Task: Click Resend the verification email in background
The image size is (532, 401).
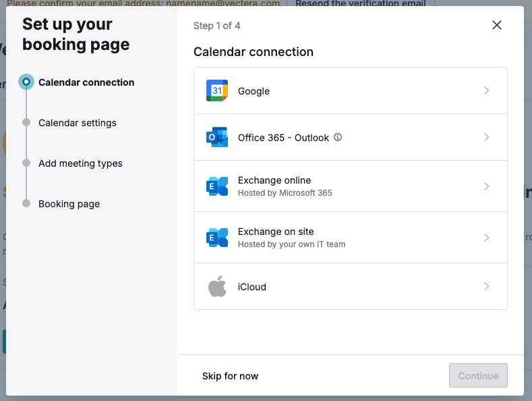Action: pos(360,3)
